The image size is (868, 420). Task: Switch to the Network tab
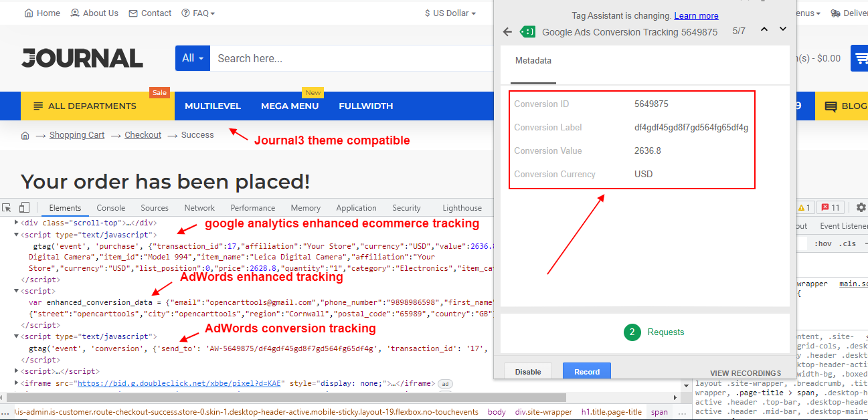click(199, 208)
